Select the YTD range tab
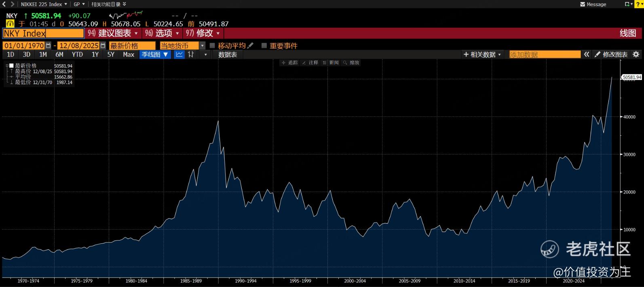The width and height of the screenshot is (644, 287). [77, 55]
